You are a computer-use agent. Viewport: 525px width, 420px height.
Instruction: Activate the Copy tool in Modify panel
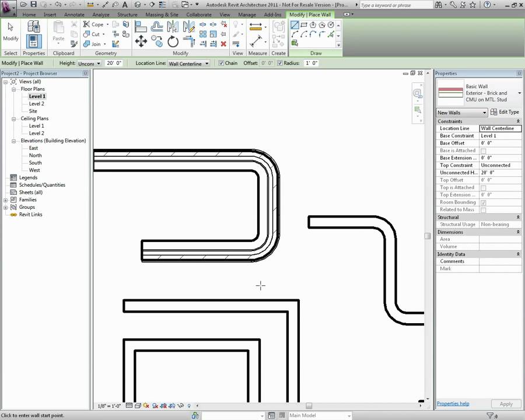click(157, 41)
